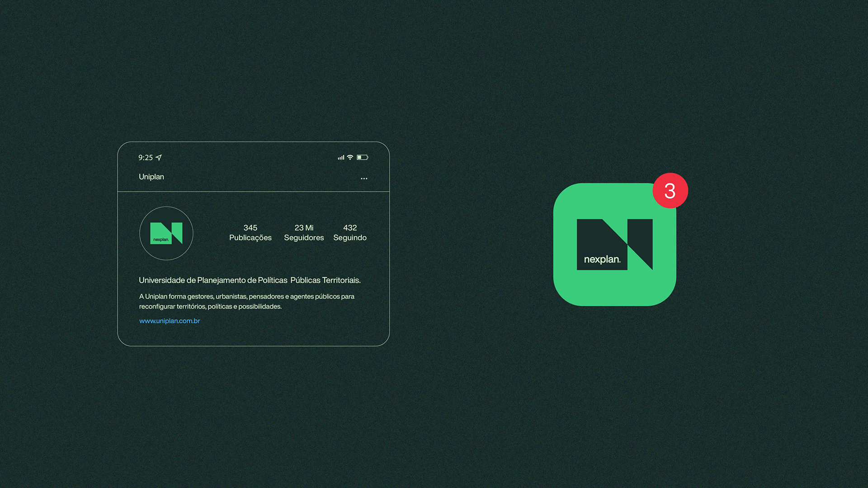Click the cellular signal bars icon

[341, 158]
